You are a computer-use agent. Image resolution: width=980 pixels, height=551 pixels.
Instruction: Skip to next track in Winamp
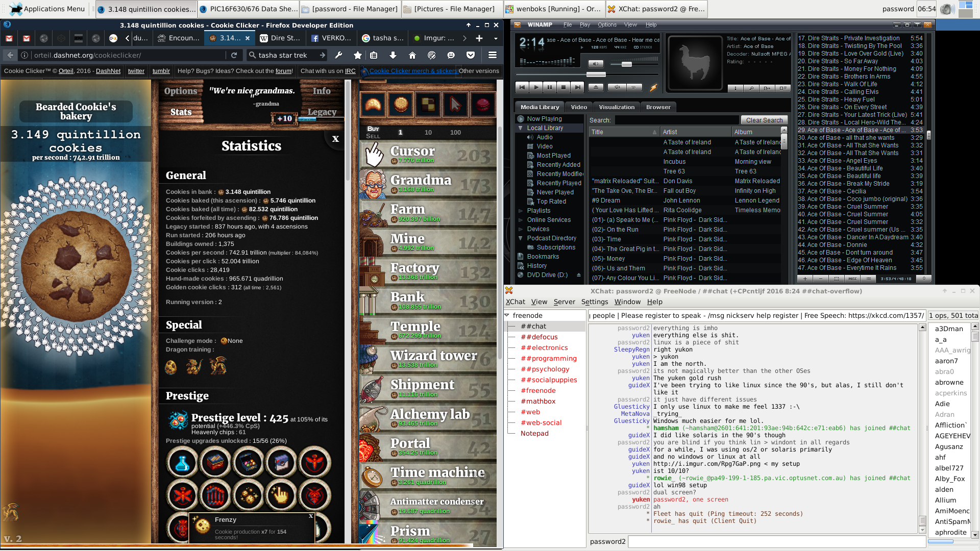coord(577,87)
